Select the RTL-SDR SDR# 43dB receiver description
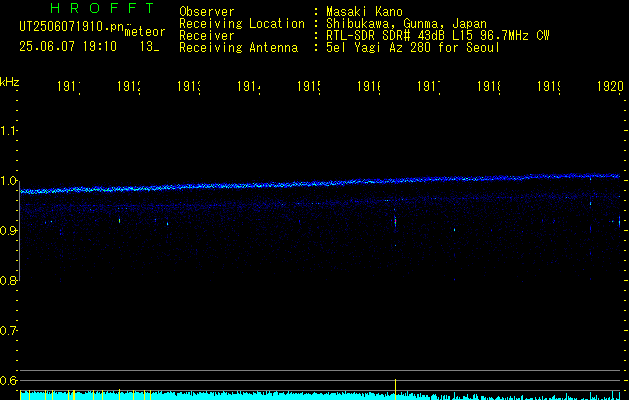The image size is (629, 400). click(438, 36)
